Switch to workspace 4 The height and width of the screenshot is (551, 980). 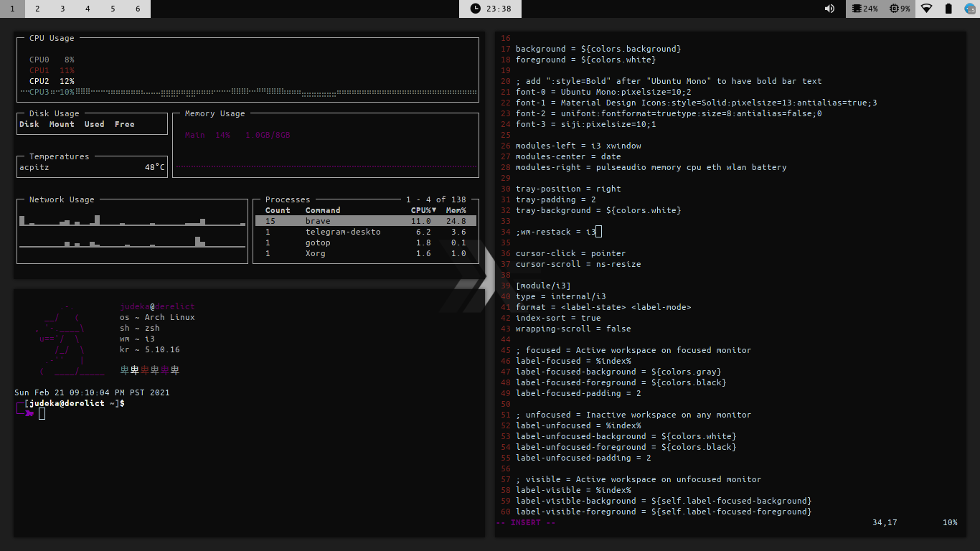tap(88, 9)
